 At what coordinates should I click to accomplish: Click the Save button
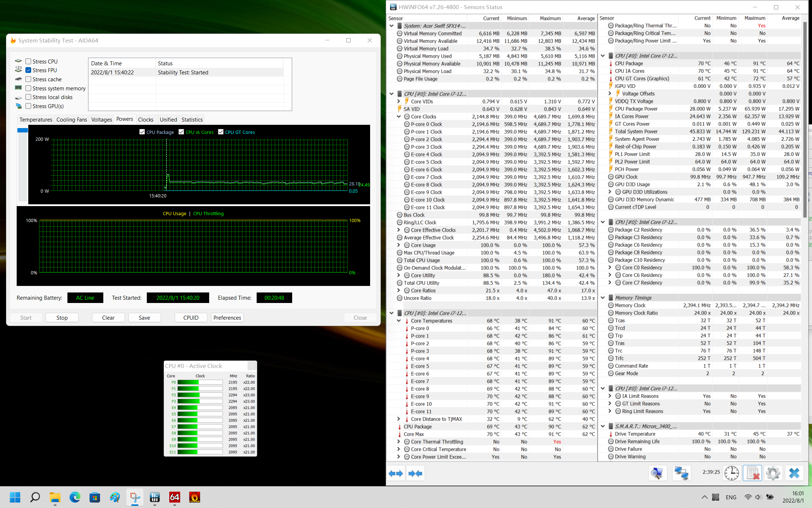tap(144, 317)
